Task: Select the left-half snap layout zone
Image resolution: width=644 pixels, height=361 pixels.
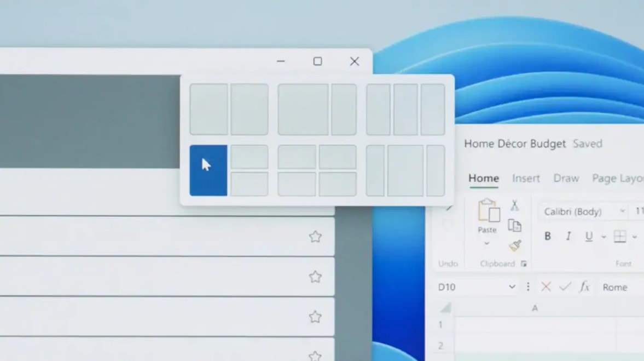Action: pos(208,170)
